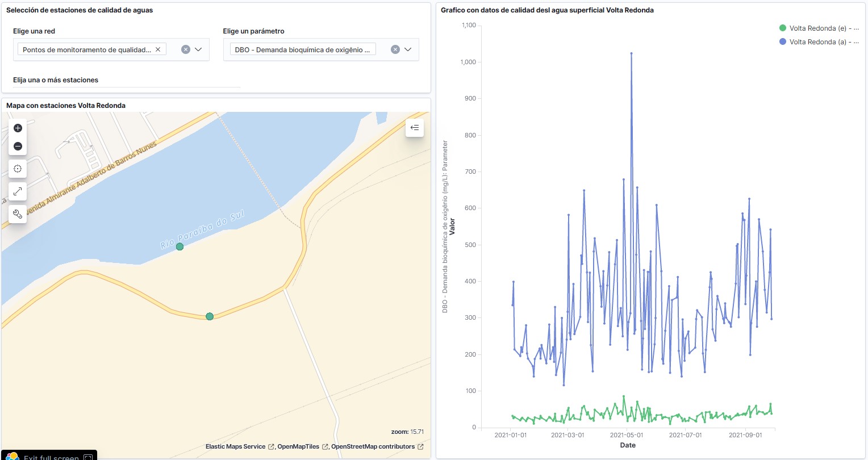Open the Elige un parámetro dropdown

click(408, 50)
